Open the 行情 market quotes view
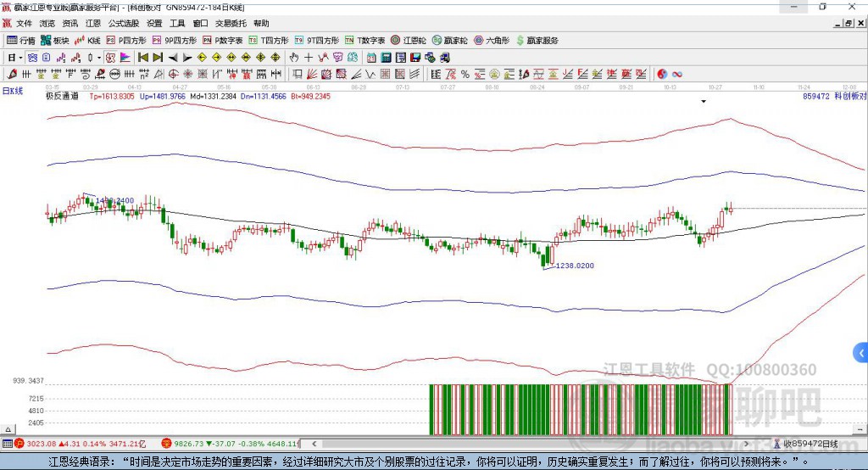This screenshot has width=868, height=470. 21,40
